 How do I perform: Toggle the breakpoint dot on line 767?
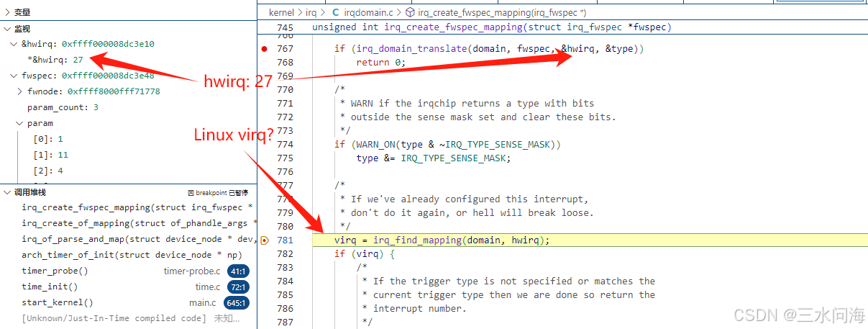[264, 49]
